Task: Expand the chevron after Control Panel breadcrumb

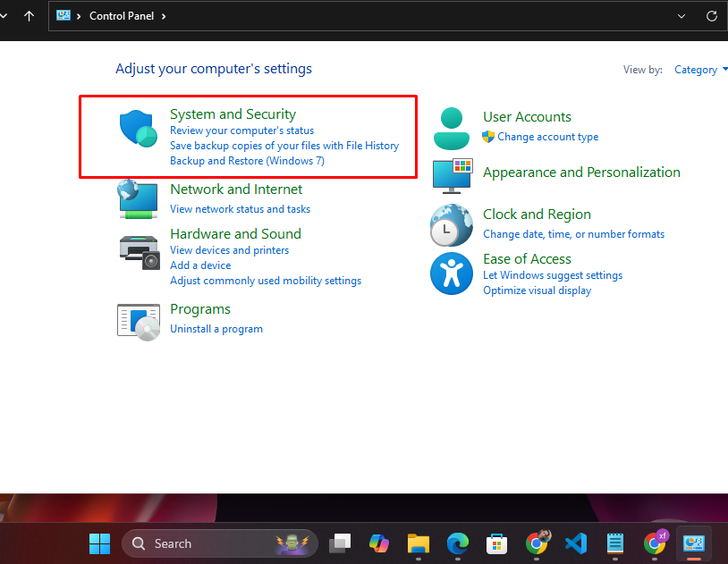Action: coord(164,16)
